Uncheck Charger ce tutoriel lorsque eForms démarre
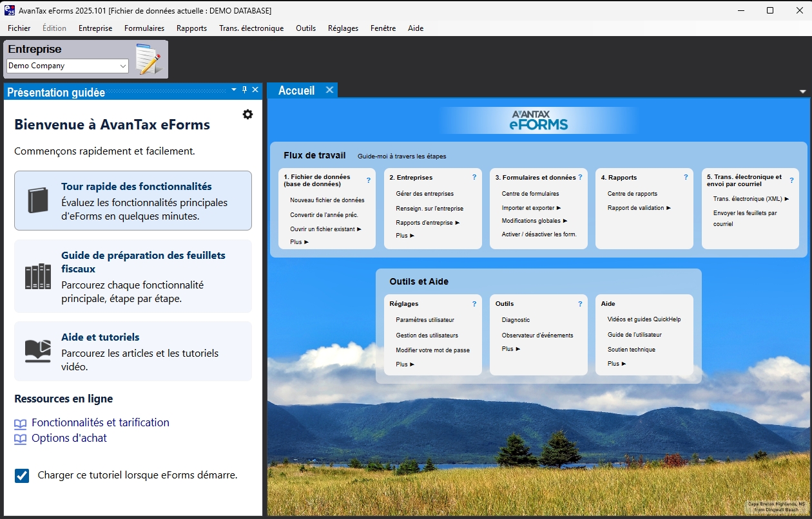This screenshot has width=812, height=519. [22, 476]
